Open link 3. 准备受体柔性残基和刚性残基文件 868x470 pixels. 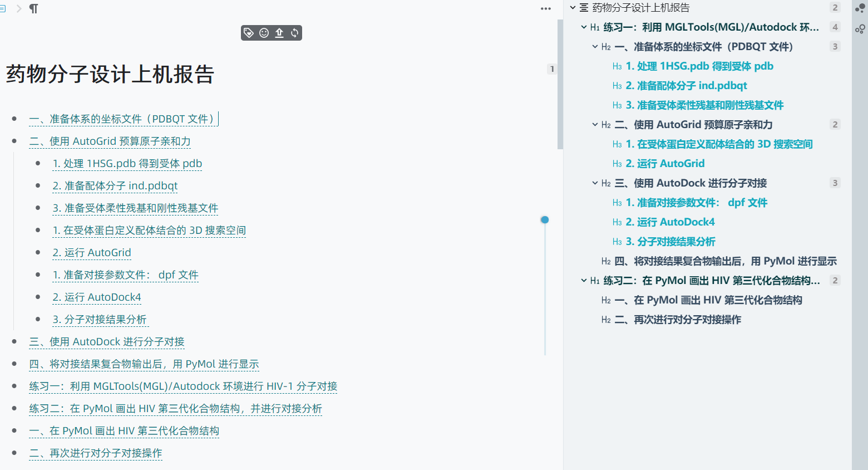(135, 208)
